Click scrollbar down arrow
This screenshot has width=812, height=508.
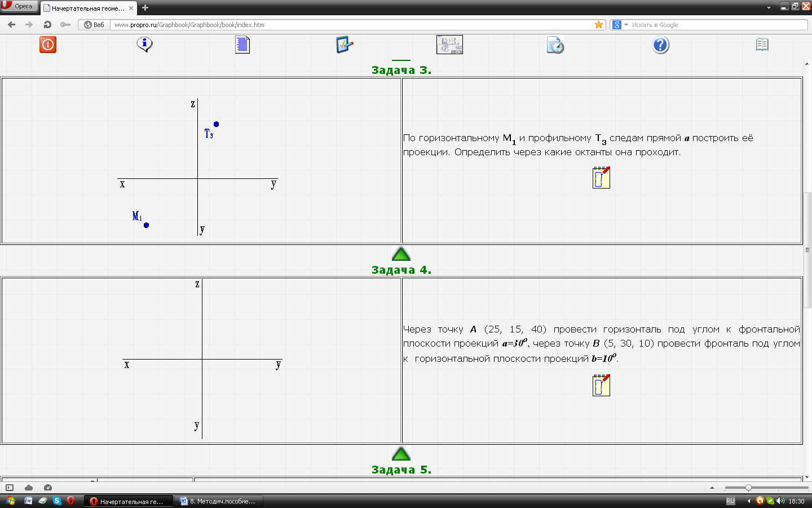tap(807, 478)
